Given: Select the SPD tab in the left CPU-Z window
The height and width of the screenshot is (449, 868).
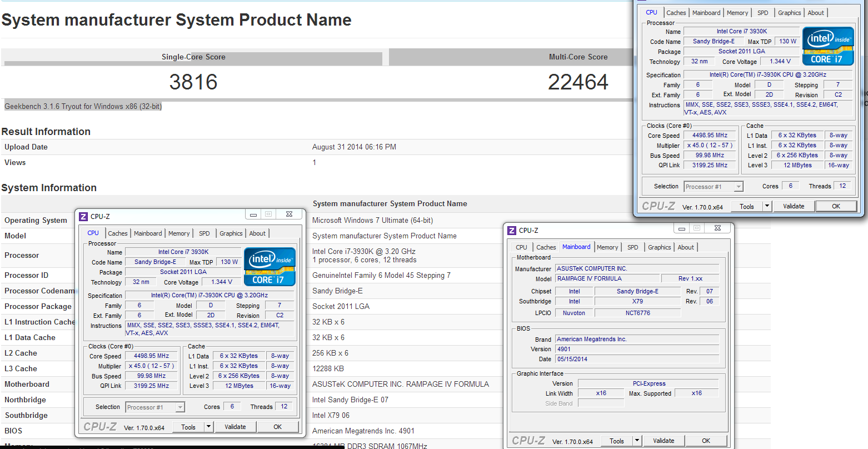Looking at the screenshot, I should click(x=204, y=233).
